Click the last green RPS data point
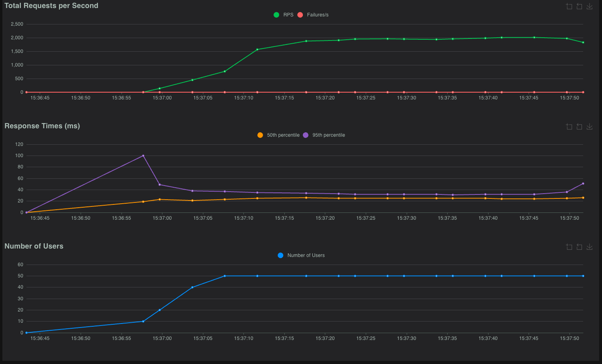Viewport: 602px width, 364px height. pos(583,42)
